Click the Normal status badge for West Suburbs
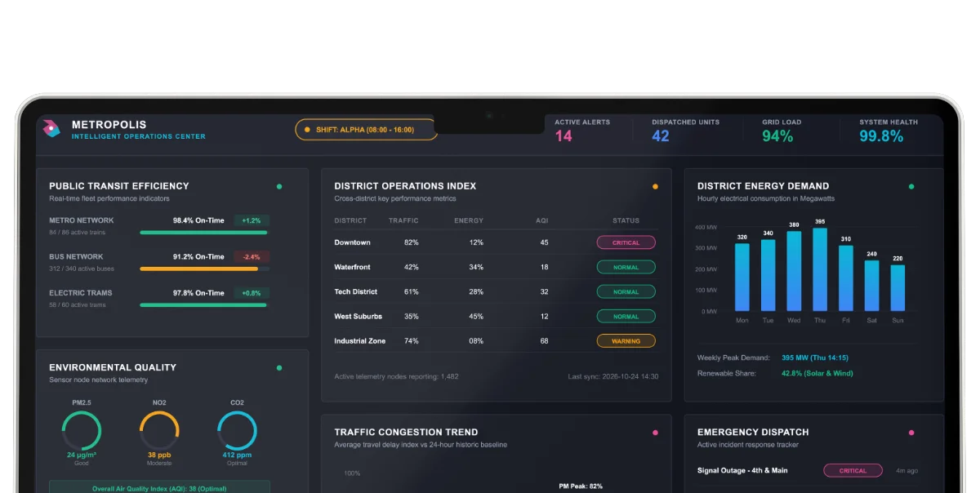Screen dimensions: 980x493 click(x=626, y=316)
